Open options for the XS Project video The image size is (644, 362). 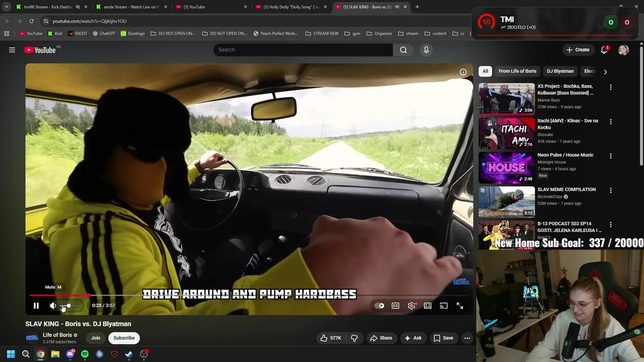pyautogui.click(x=611, y=87)
